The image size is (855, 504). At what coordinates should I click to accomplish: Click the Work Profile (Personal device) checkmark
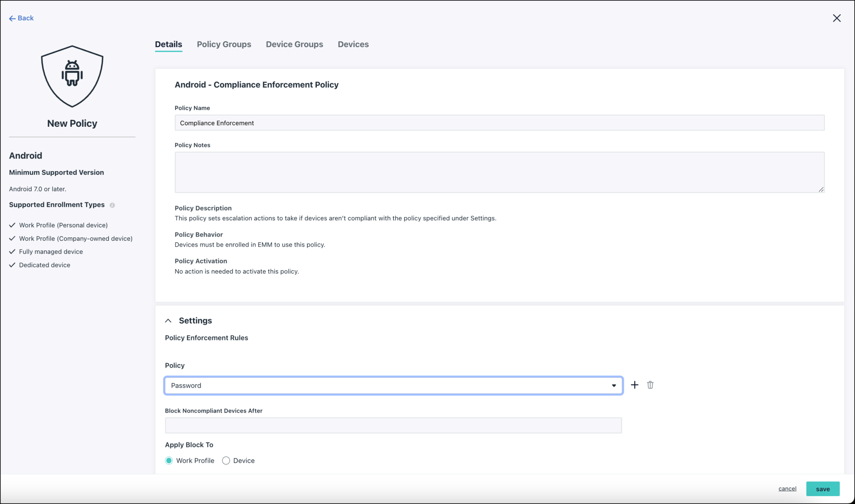pos(12,225)
